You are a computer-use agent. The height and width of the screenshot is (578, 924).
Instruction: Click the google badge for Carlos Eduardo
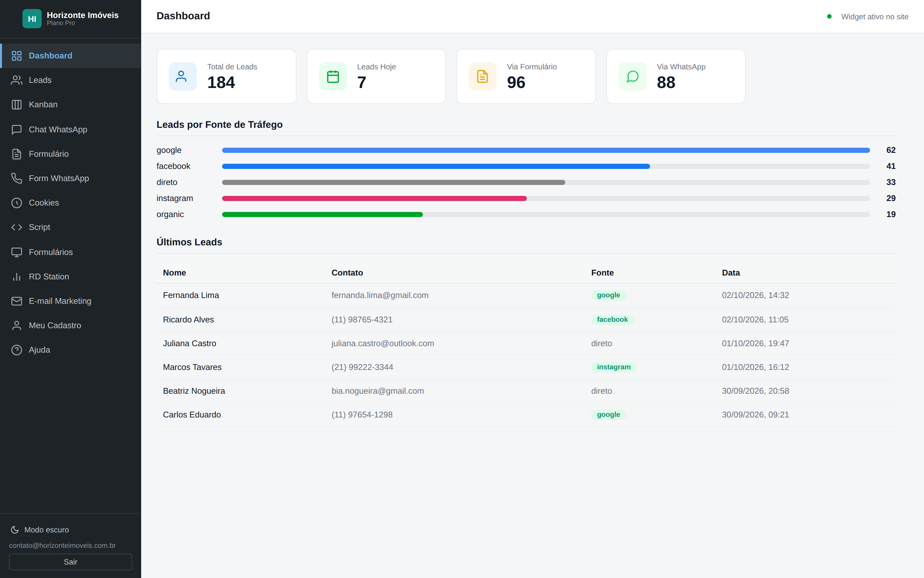pyautogui.click(x=608, y=415)
